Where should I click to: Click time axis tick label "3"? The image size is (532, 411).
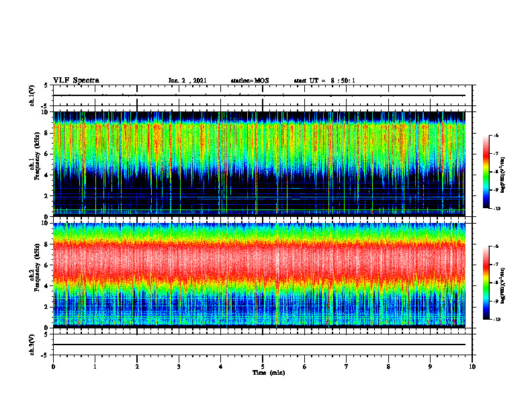coord(179,367)
